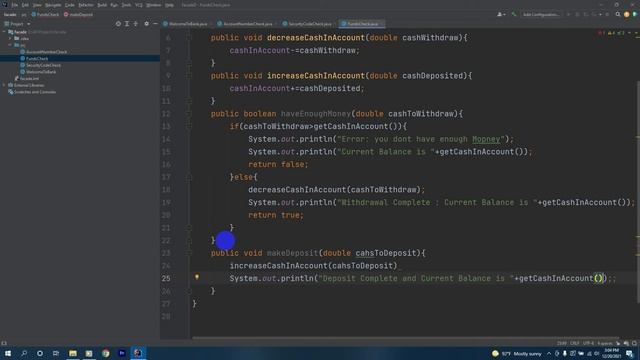This screenshot has width=640, height=360.
Task: Open Windows Start menu
Action: 8,353
